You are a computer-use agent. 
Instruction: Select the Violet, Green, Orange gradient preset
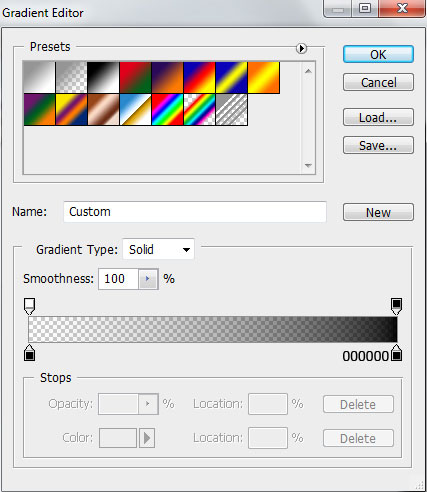pyautogui.click(x=39, y=109)
